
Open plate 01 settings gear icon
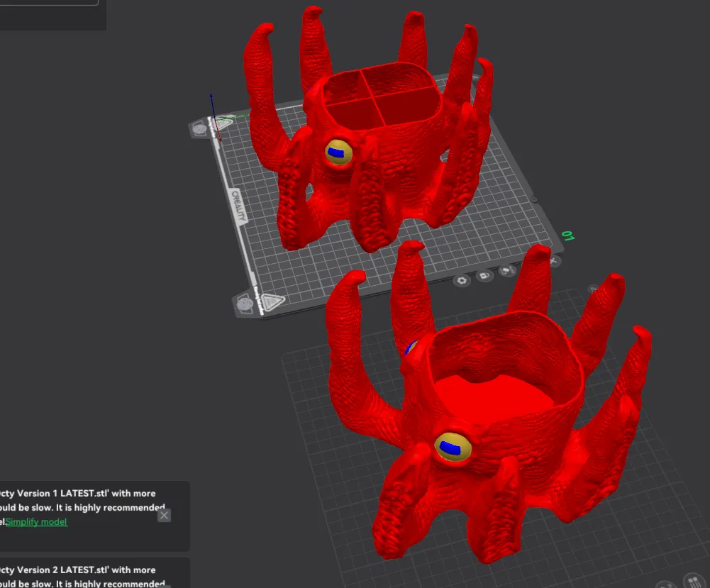[x=462, y=281]
